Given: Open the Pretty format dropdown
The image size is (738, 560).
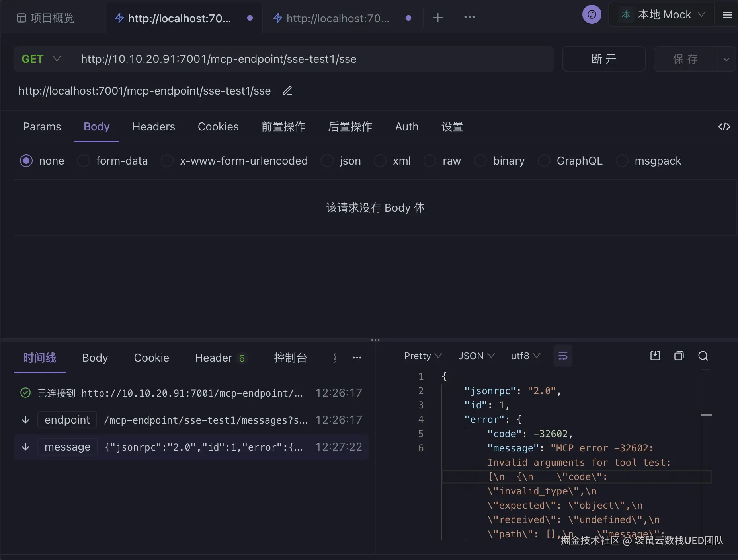Looking at the screenshot, I should [422, 356].
